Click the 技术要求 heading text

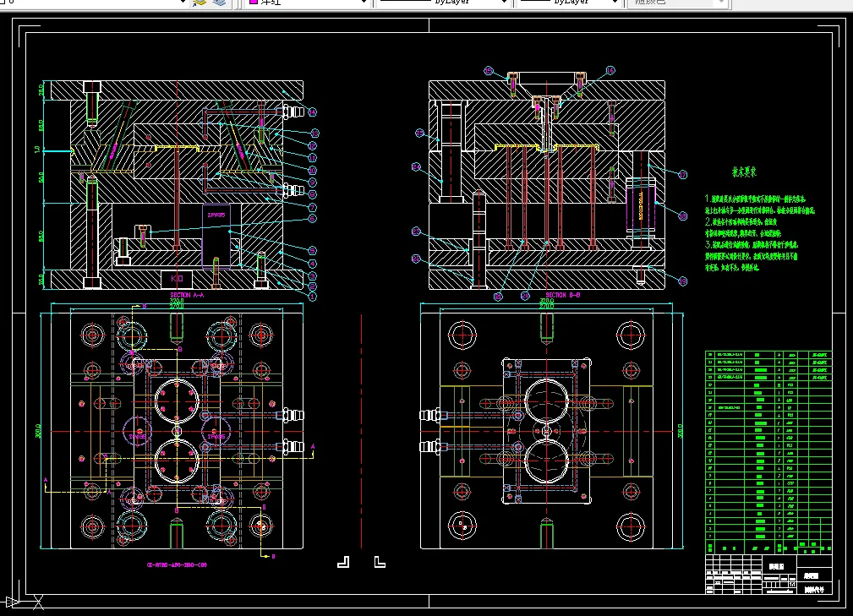pos(744,172)
